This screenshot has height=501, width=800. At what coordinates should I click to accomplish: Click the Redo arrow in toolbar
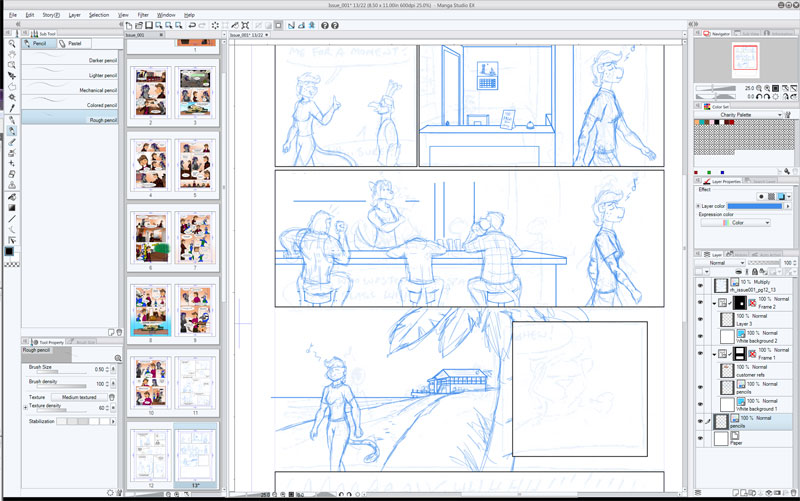[x=202, y=25]
